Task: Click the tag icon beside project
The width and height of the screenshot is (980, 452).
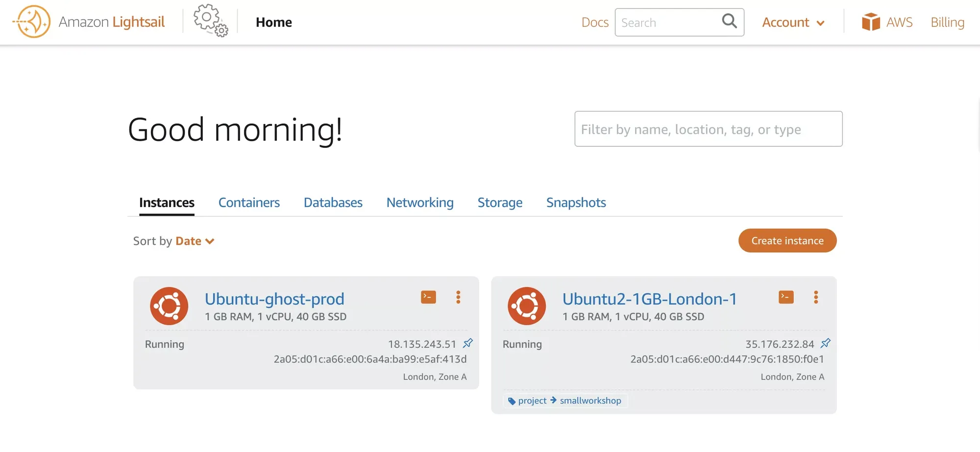Action: [512, 401]
